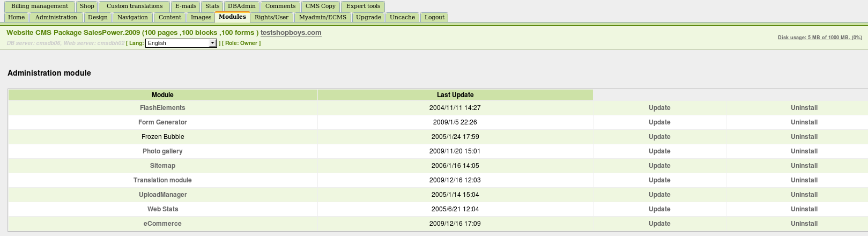Open the Photo gallery module link

[x=162, y=151]
